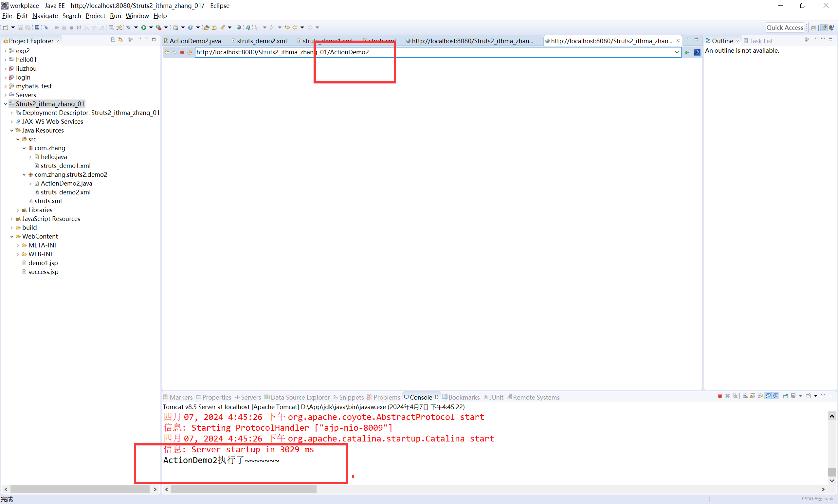The width and height of the screenshot is (838, 504).
Task: Click browser back arrow in internal browser
Action: pyautogui.click(x=167, y=52)
